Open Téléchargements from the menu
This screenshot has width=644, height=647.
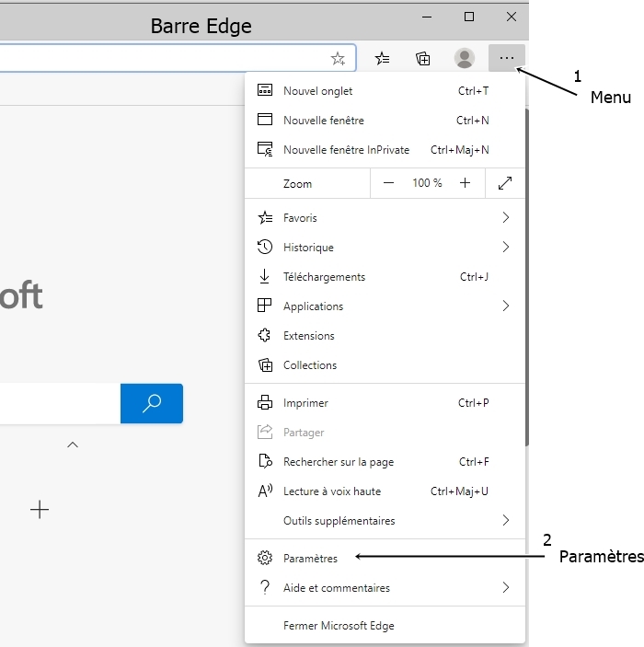tap(385, 276)
